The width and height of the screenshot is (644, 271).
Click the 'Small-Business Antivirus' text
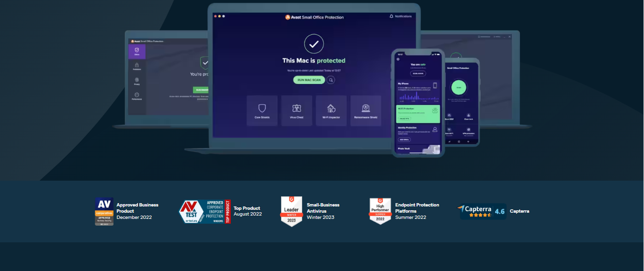(323, 208)
